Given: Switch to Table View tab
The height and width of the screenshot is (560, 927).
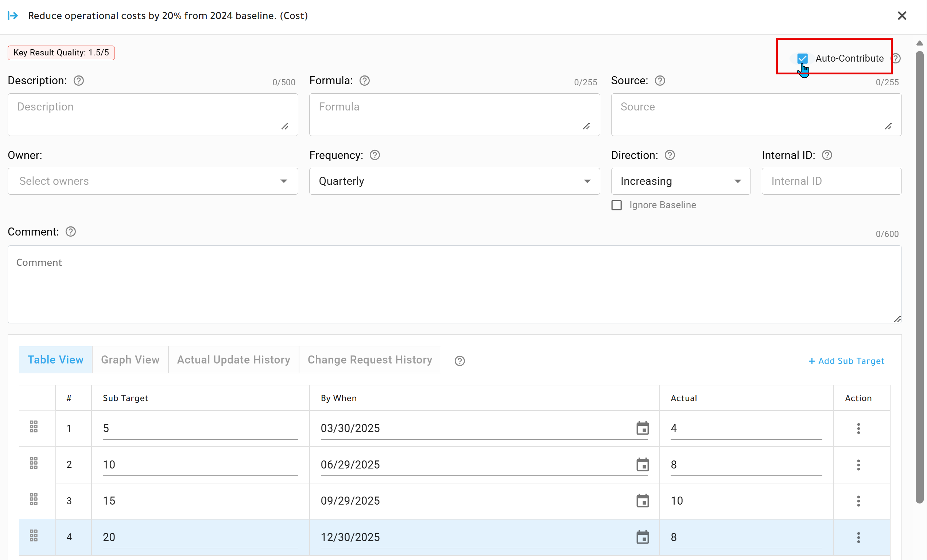Looking at the screenshot, I should click(56, 359).
